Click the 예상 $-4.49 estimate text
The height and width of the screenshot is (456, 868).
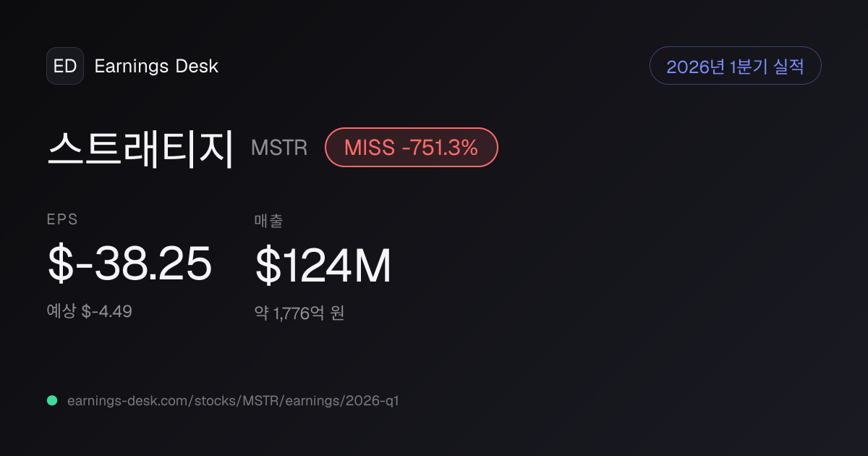90,311
